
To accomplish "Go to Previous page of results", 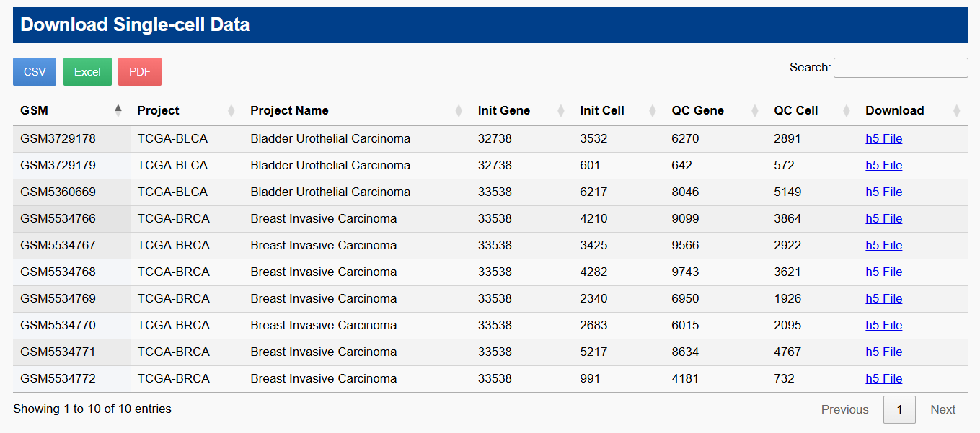I will point(844,409).
